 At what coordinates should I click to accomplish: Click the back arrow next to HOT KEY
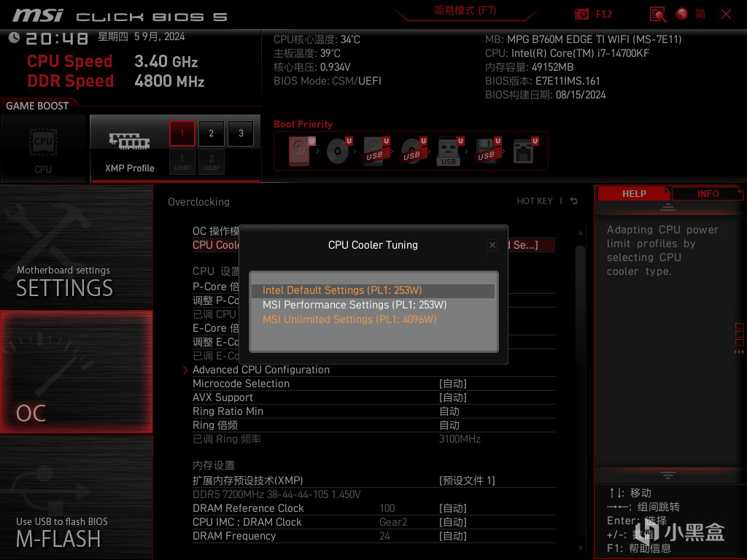[573, 201]
